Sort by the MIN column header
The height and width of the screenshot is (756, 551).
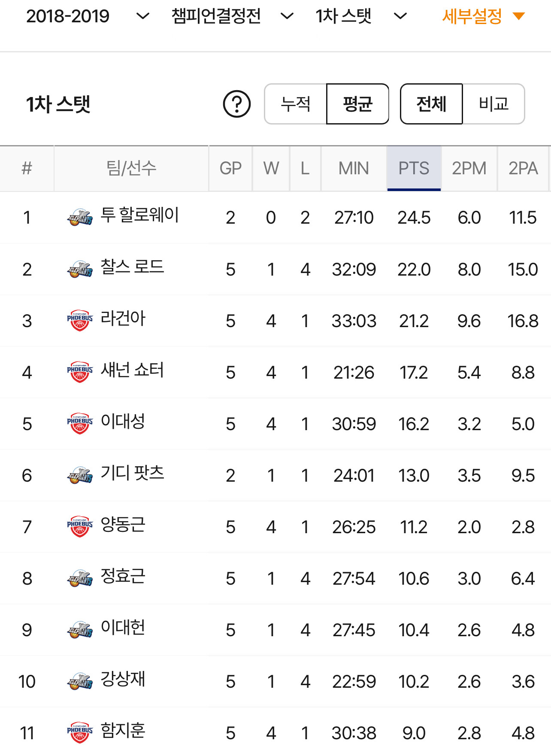coord(354,168)
